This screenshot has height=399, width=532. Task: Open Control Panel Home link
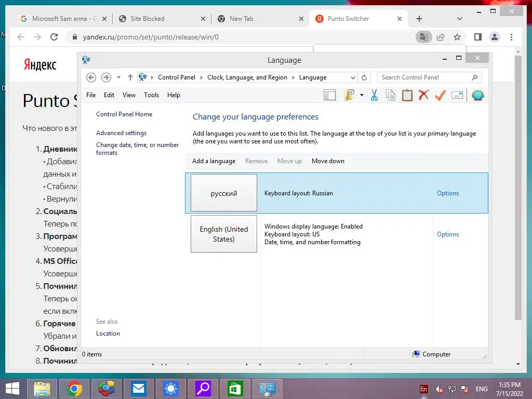(124, 114)
